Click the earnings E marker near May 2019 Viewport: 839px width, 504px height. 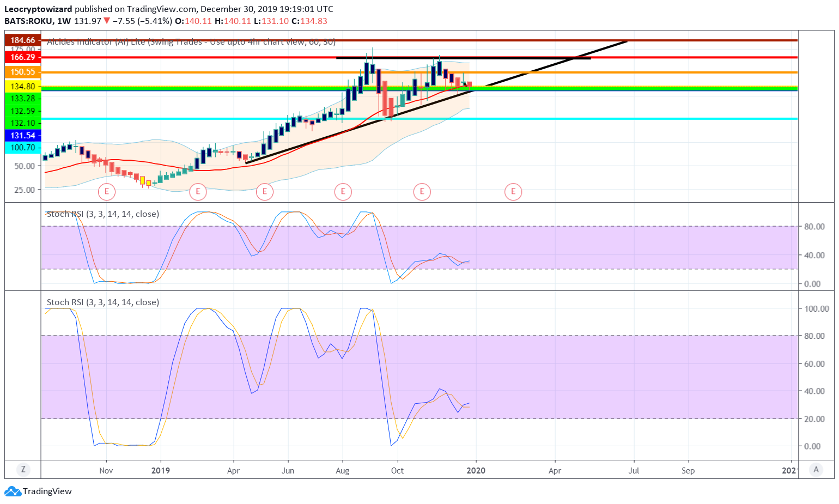click(x=264, y=191)
